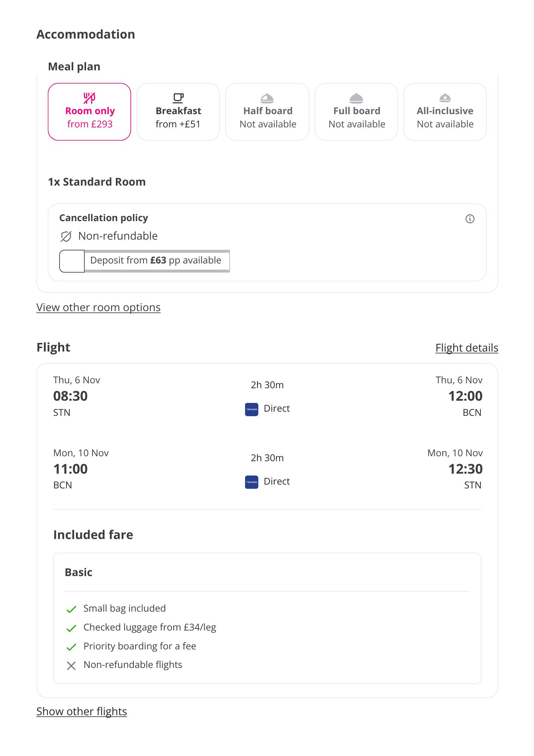Click the cancellation policy info icon
This screenshot has height=756, width=534.
[x=470, y=219]
